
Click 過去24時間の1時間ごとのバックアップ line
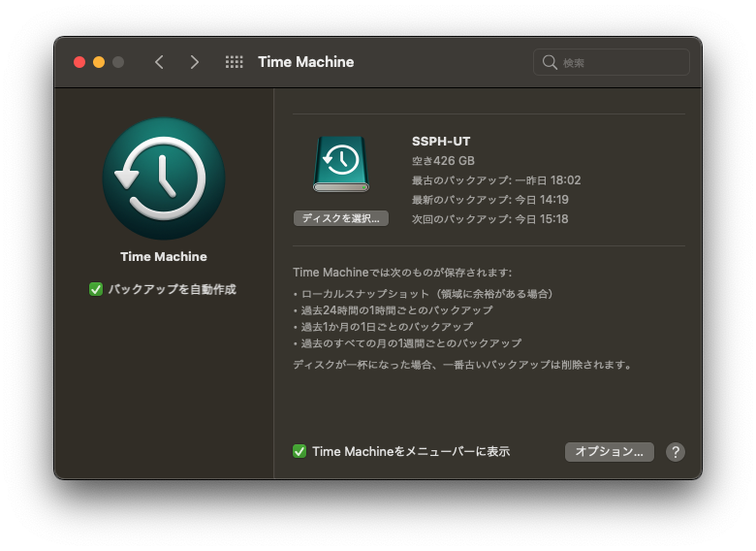pos(393,310)
